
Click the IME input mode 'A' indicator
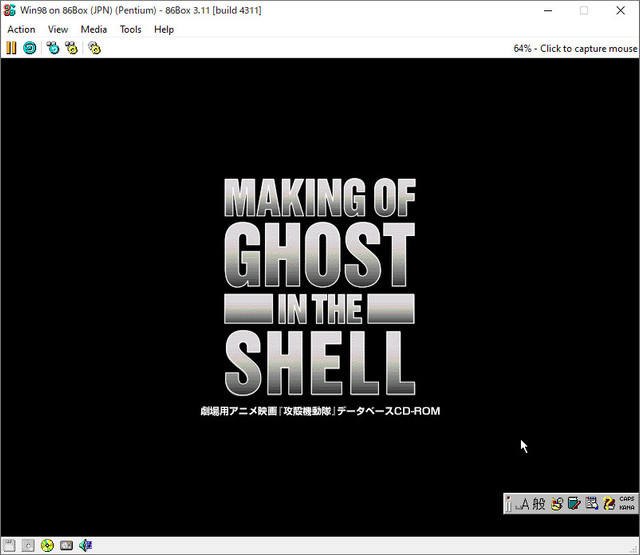pos(524,504)
